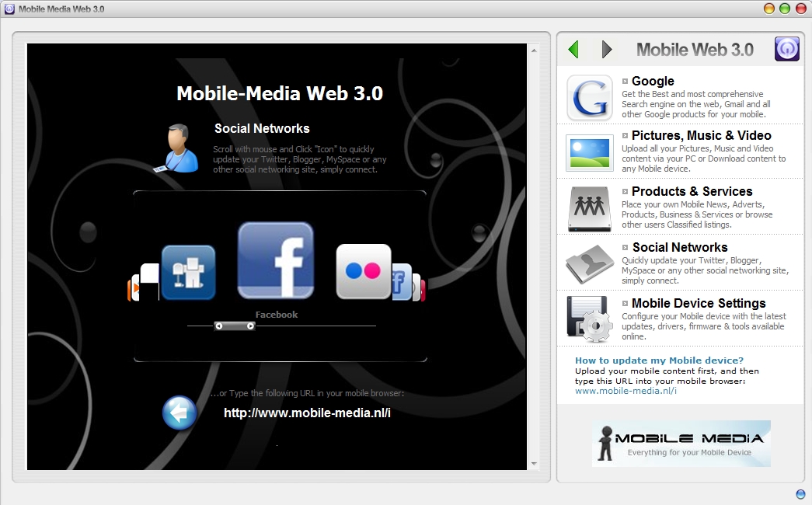Click the Products & Services drive icon
The image size is (812, 505).
coord(589,208)
